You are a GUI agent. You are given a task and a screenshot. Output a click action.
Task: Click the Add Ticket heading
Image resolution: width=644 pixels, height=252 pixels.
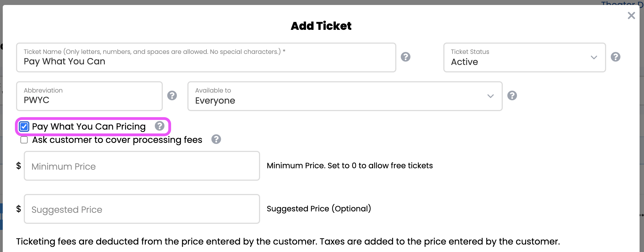pyautogui.click(x=321, y=26)
